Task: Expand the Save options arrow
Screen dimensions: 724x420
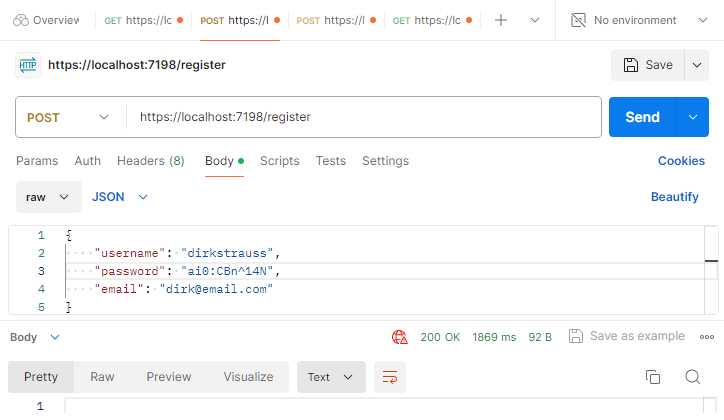Action: click(697, 65)
